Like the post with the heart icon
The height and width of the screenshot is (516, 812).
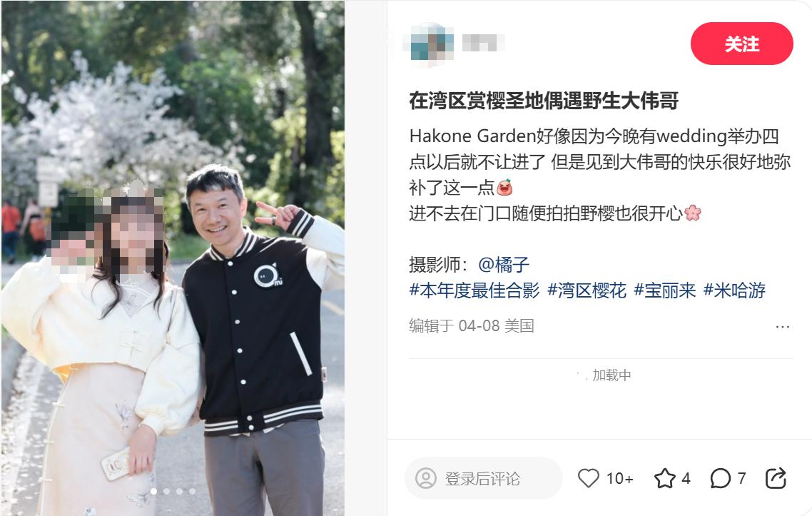point(588,478)
